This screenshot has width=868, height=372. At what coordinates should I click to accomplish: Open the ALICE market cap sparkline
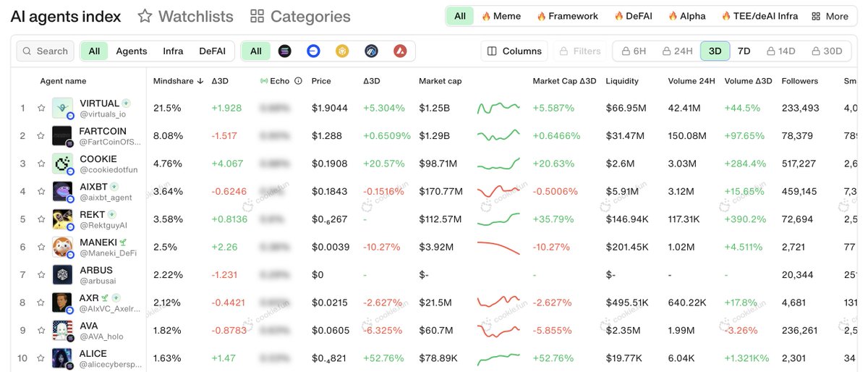[498, 358]
